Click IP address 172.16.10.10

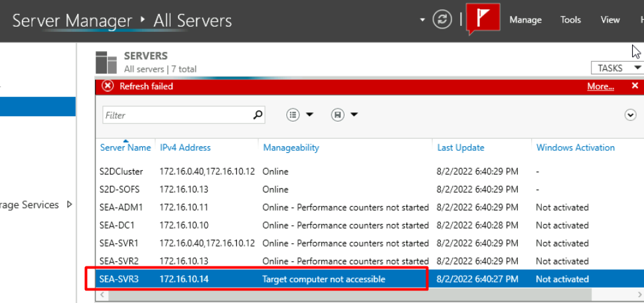point(184,225)
